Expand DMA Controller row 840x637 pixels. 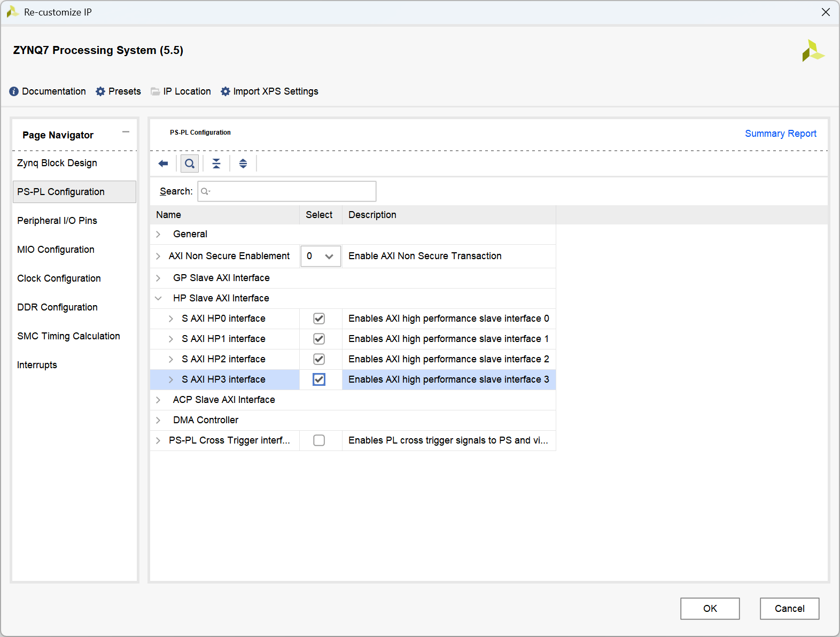(158, 420)
